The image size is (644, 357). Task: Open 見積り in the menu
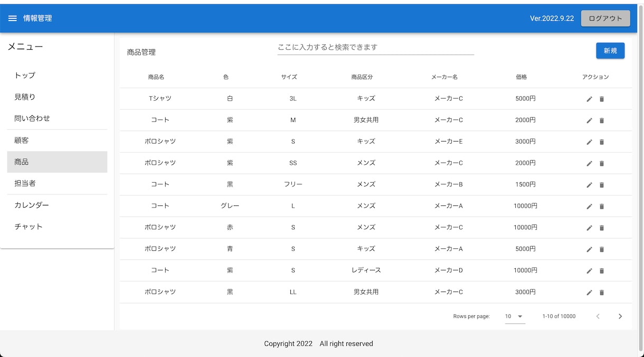point(57,97)
